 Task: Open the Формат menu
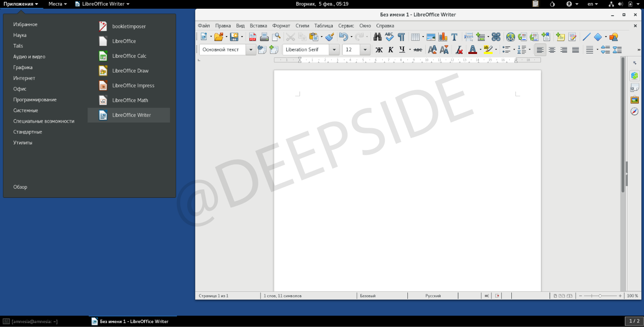tap(281, 26)
